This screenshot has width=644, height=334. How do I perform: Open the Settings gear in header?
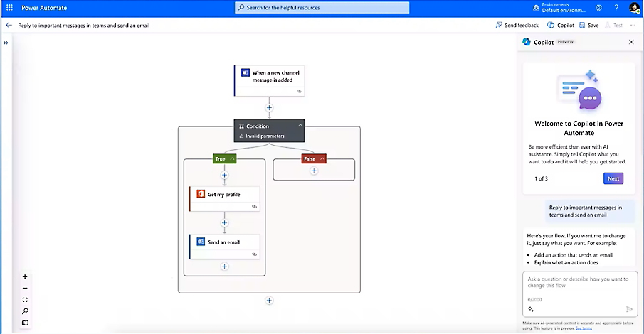pos(598,7)
